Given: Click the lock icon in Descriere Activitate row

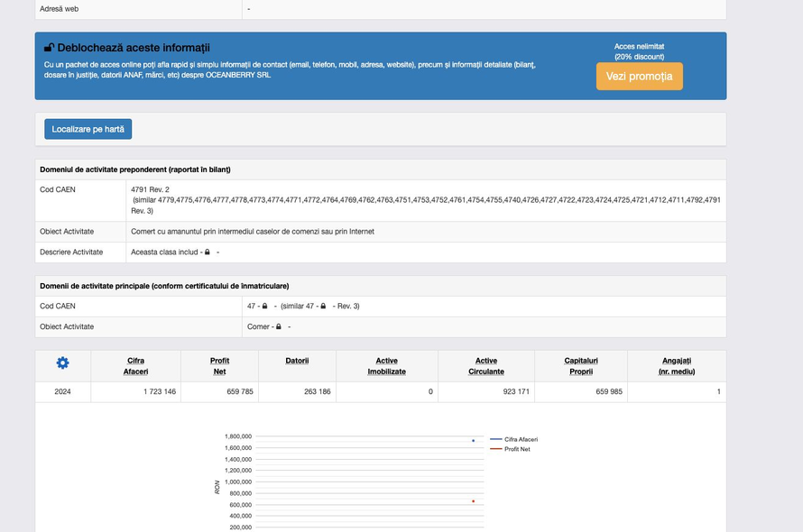Looking at the screenshot, I should pos(208,252).
